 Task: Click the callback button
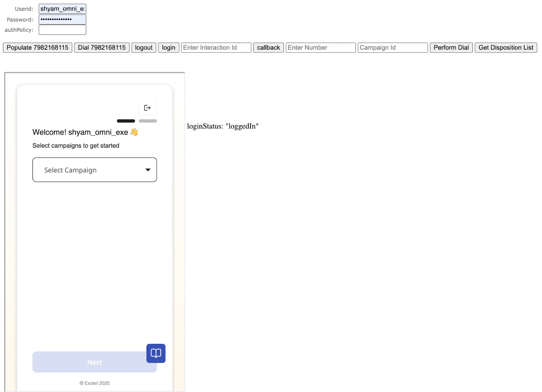pyautogui.click(x=268, y=48)
